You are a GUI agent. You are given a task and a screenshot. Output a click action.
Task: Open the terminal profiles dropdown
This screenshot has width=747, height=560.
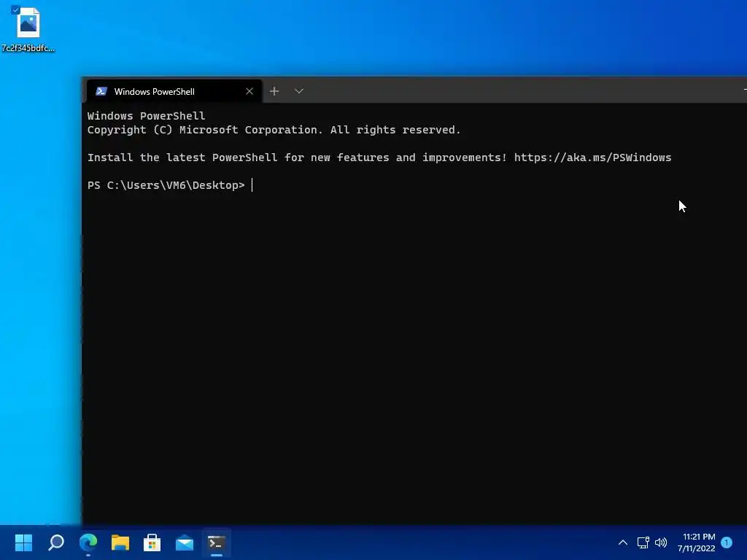[x=298, y=91]
